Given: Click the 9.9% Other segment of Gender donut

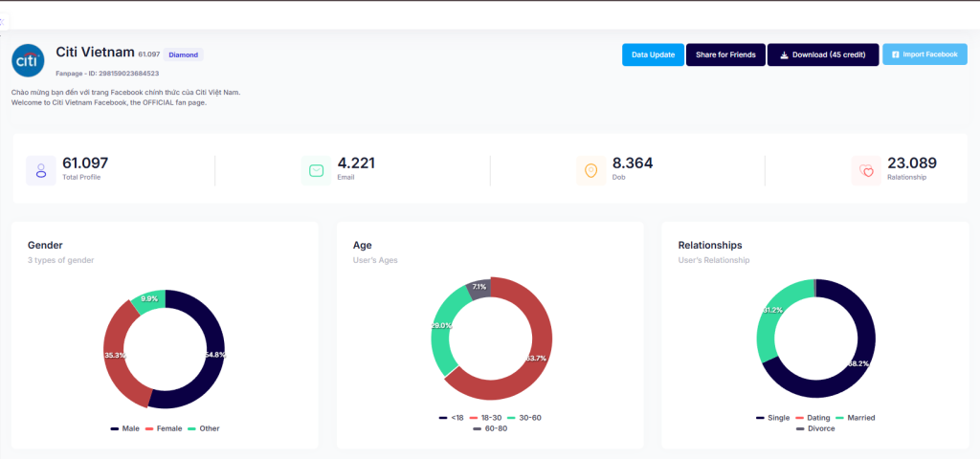Looking at the screenshot, I should pyautogui.click(x=150, y=300).
